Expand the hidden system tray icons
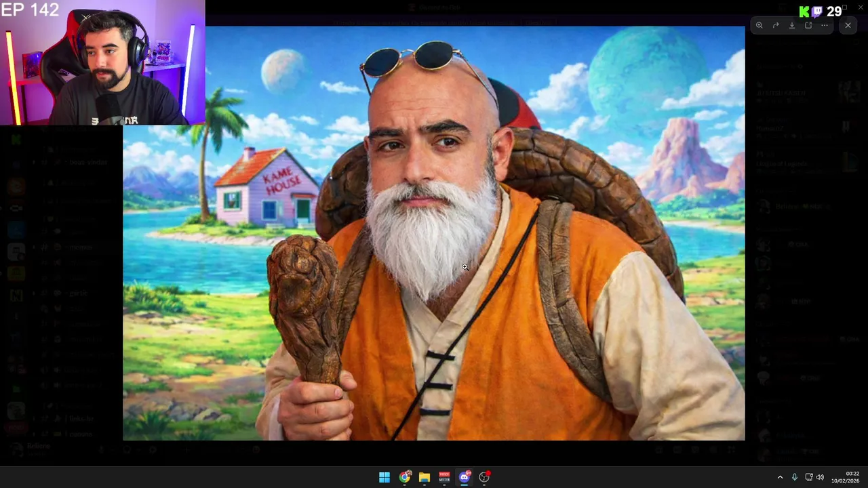The width and height of the screenshot is (868, 488). coord(780,477)
